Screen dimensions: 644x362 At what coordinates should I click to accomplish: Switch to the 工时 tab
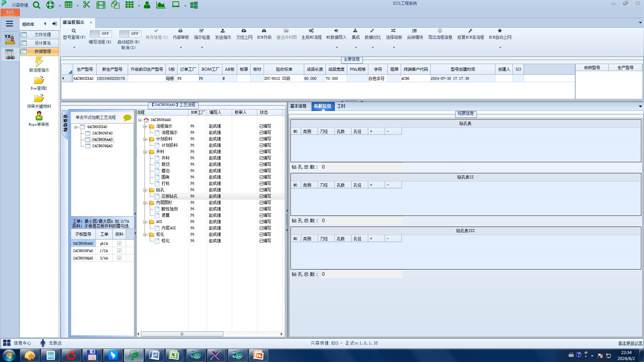pos(341,106)
